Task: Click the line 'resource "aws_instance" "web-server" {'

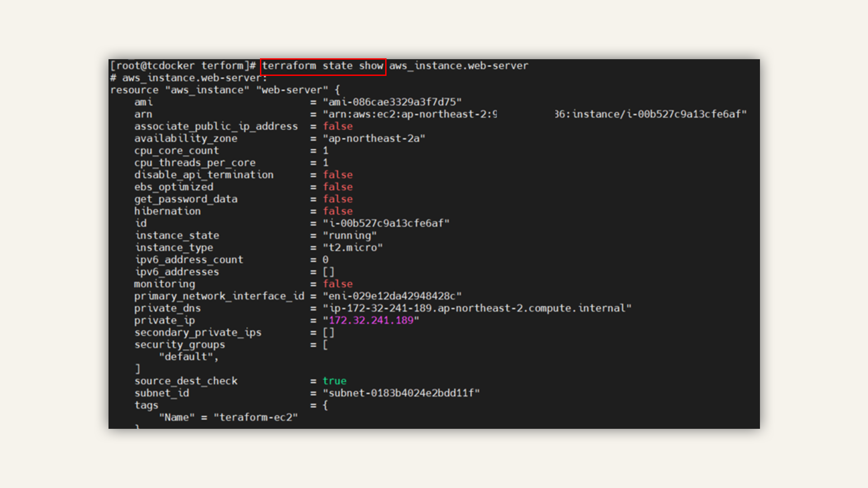Action: [225, 90]
